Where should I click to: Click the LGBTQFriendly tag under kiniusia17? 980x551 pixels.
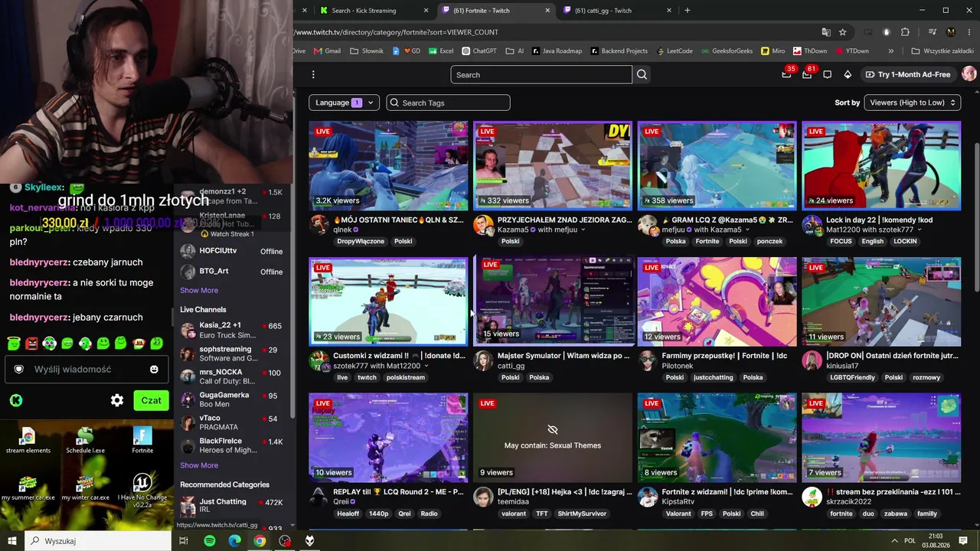[x=851, y=378]
